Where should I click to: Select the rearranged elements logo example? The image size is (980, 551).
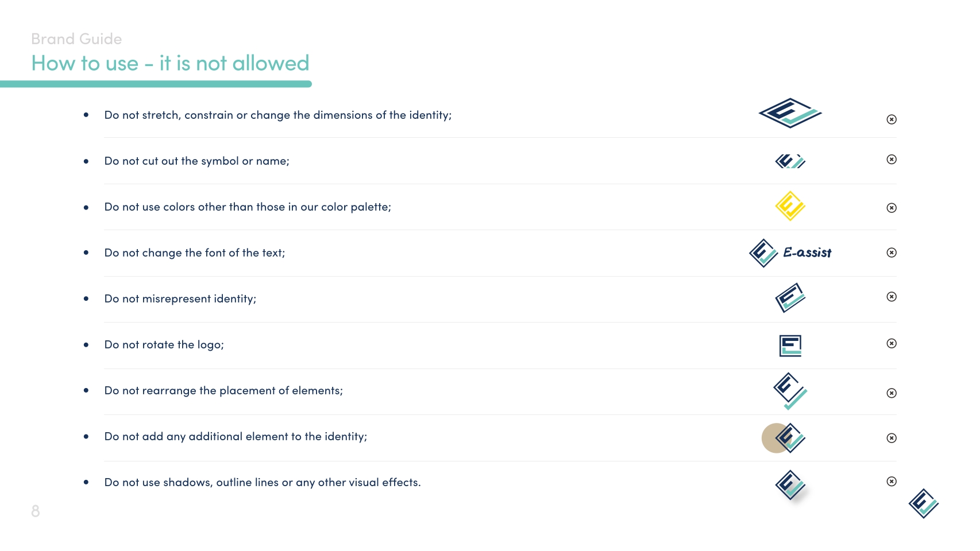point(790,391)
